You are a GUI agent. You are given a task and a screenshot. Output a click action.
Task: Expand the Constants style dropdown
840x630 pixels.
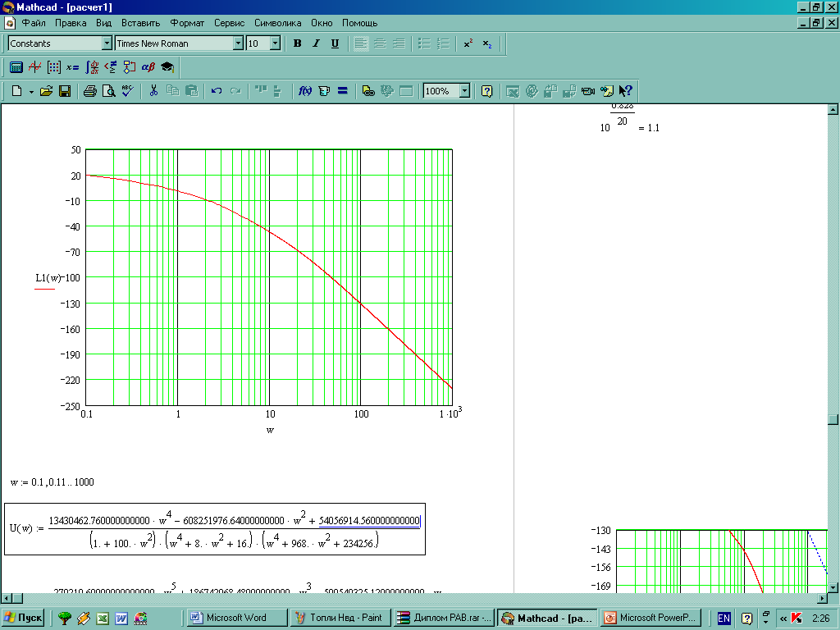[x=107, y=43]
